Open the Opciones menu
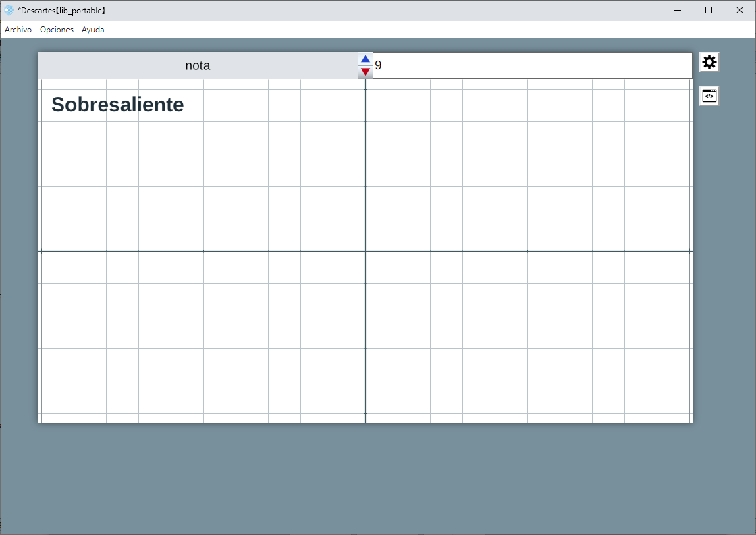Viewport: 756px width, 535px height. click(57, 30)
